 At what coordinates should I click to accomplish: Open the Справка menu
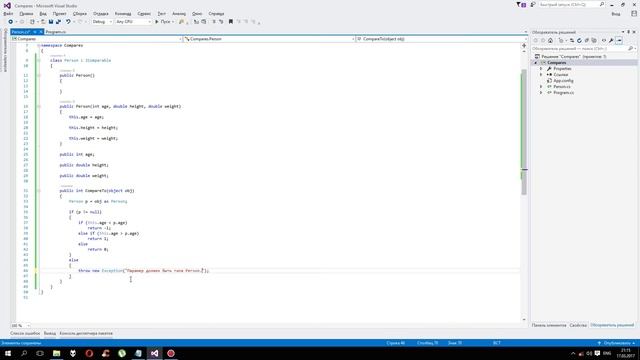[x=216, y=13]
